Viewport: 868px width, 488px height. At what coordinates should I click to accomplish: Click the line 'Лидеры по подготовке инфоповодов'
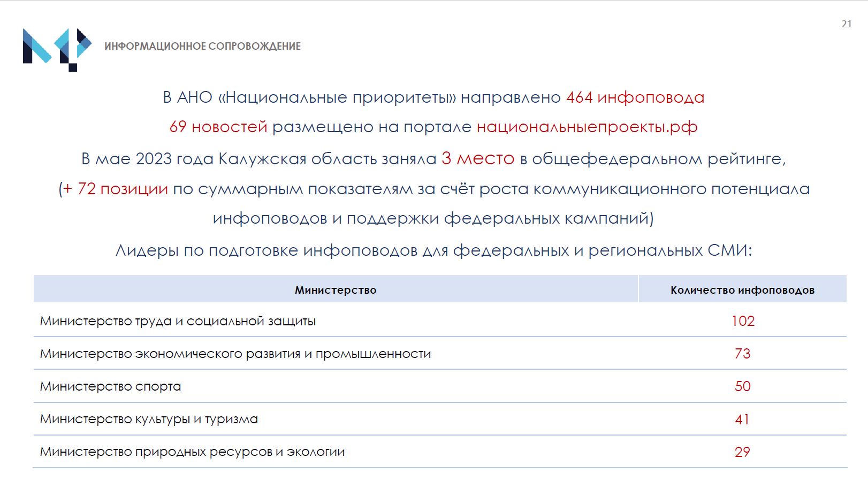[x=433, y=250]
